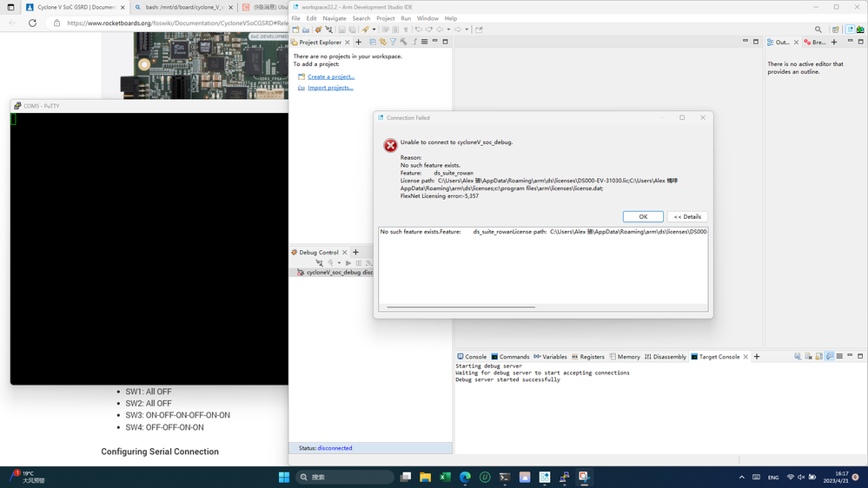
Task: Open the Project Explorer filter icon
Action: click(x=393, y=42)
